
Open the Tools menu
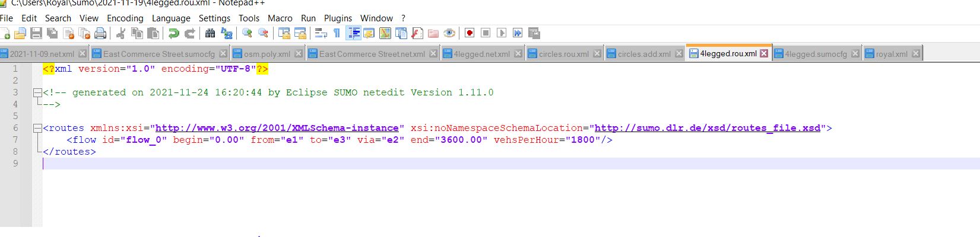point(249,18)
